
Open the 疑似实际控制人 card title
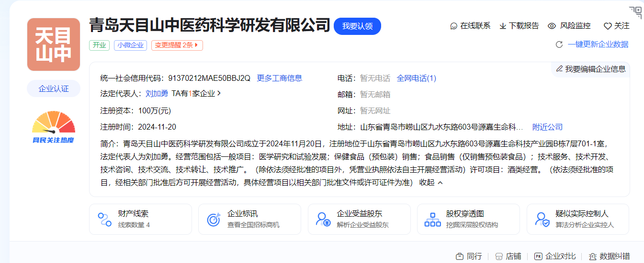click(x=582, y=214)
